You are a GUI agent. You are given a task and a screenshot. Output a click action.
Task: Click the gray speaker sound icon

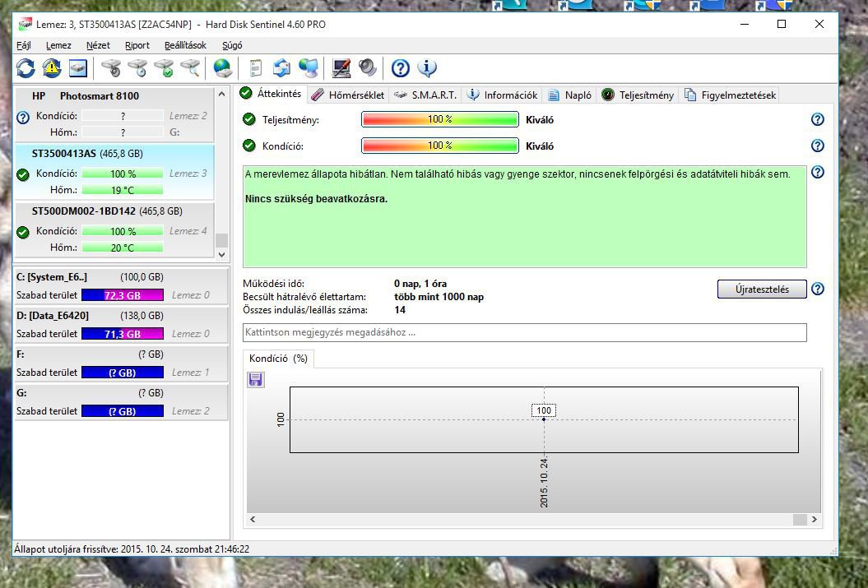click(x=368, y=68)
